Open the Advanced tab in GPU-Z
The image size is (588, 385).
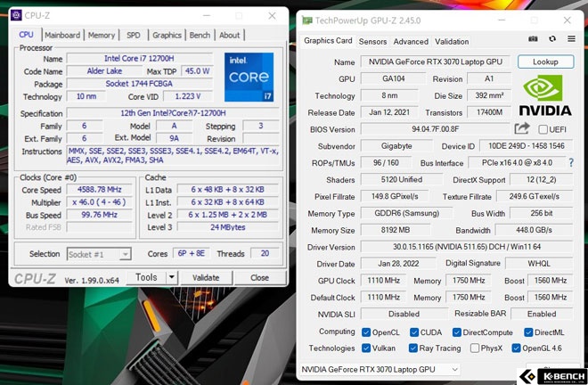(411, 42)
